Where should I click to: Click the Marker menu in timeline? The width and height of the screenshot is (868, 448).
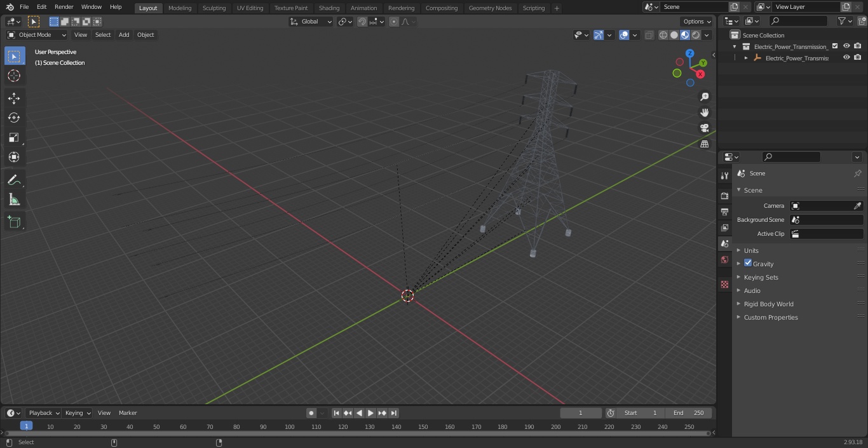pos(128,413)
